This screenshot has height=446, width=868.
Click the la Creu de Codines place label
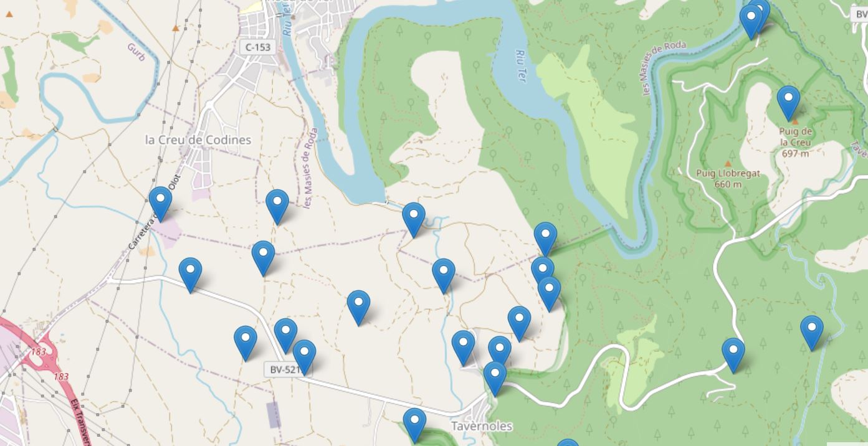[x=198, y=140]
